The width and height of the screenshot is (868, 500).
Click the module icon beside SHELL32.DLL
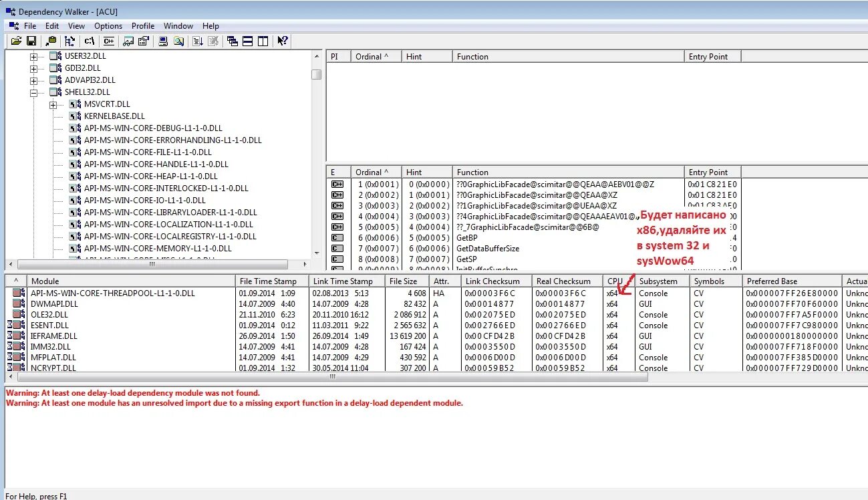point(55,92)
